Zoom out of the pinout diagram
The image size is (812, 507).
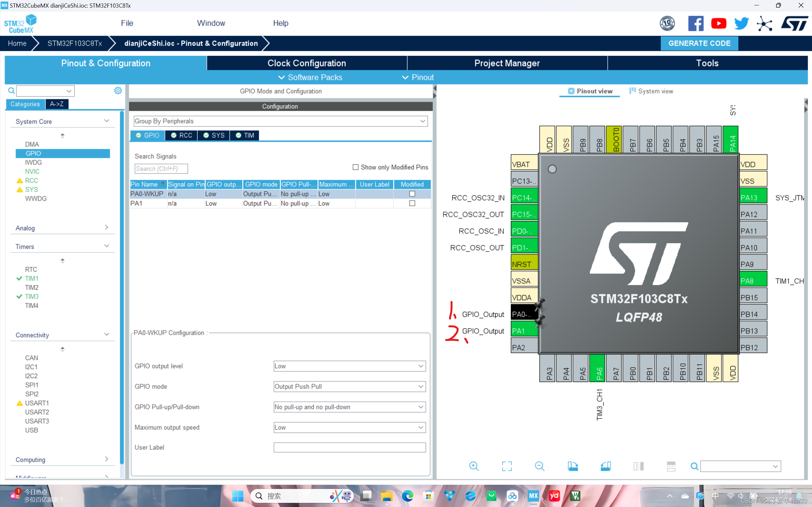539,466
